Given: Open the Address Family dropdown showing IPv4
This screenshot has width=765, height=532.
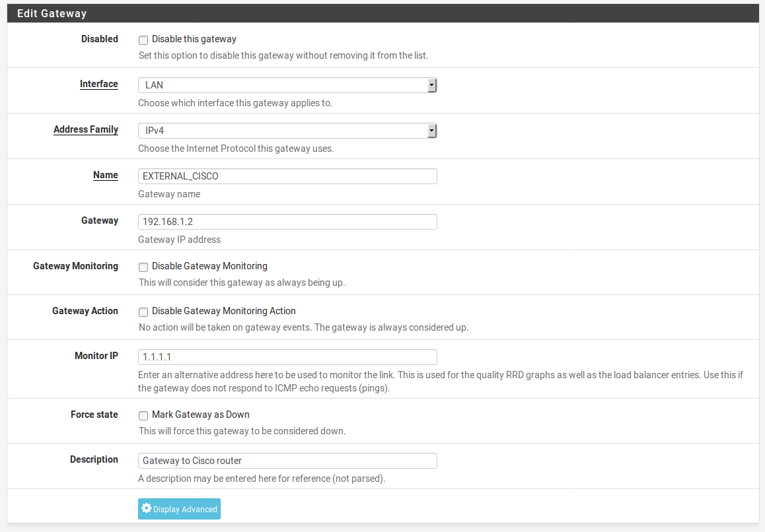Looking at the screenshot, I should coord(287,131).
